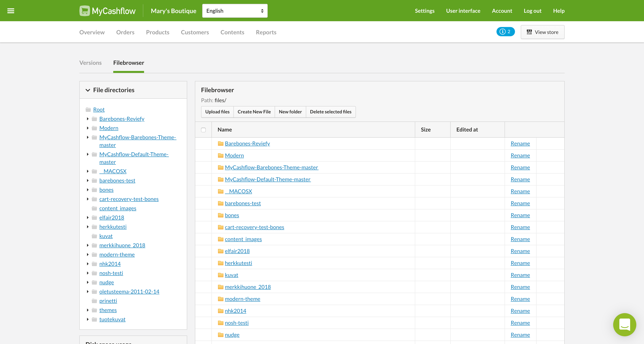Screen dimensions: 644x344
Task: Open the hamburger menu icon
Action: (11, 11)
